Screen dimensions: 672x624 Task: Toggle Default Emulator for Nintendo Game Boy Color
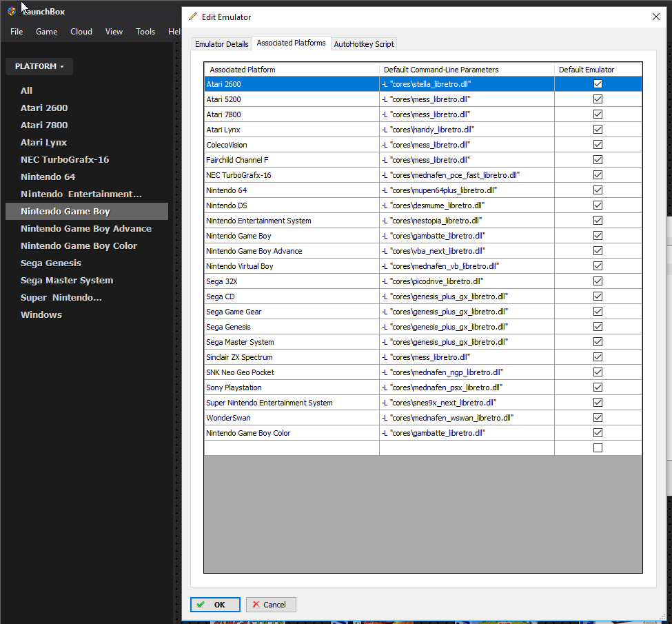tap(598, 433)
